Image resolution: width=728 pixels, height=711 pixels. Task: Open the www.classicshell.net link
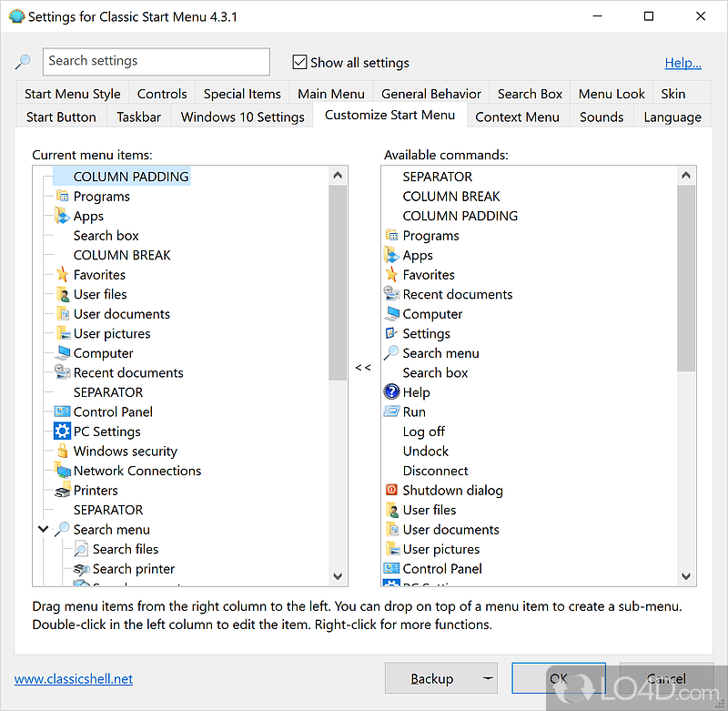click(74, 679)
